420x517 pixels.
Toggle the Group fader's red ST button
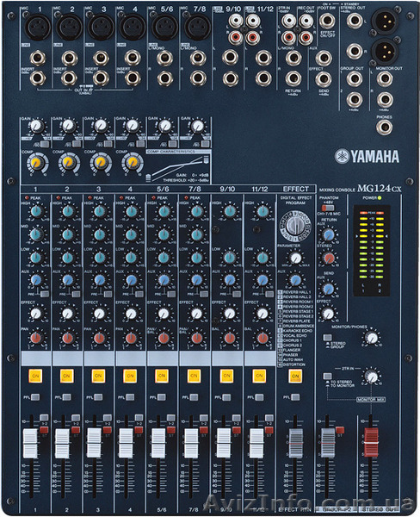coord(340,430)
